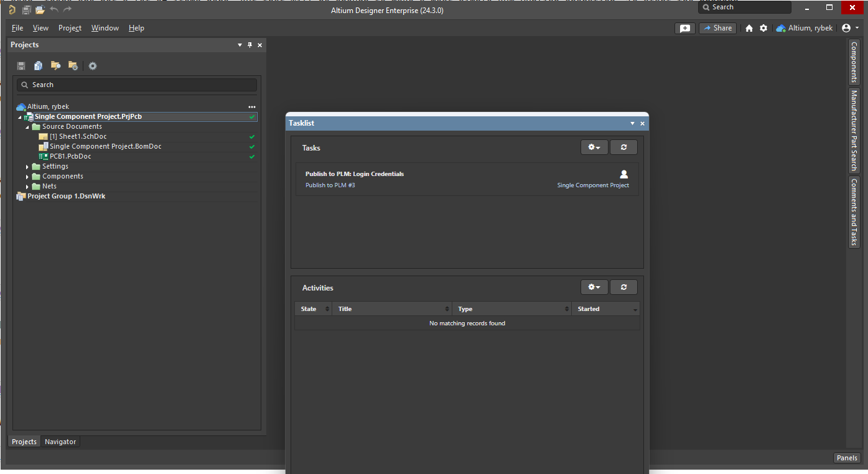The image size is (868, 474).
Task: Open the File menu
Action: pos(17,28)
